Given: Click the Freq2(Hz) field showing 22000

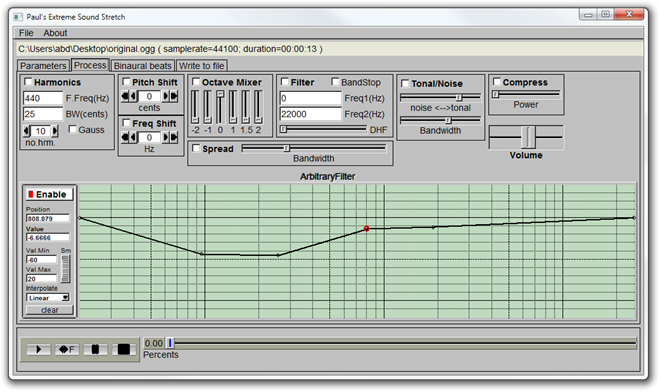Looking at the screenshot, I should point(311,114).
